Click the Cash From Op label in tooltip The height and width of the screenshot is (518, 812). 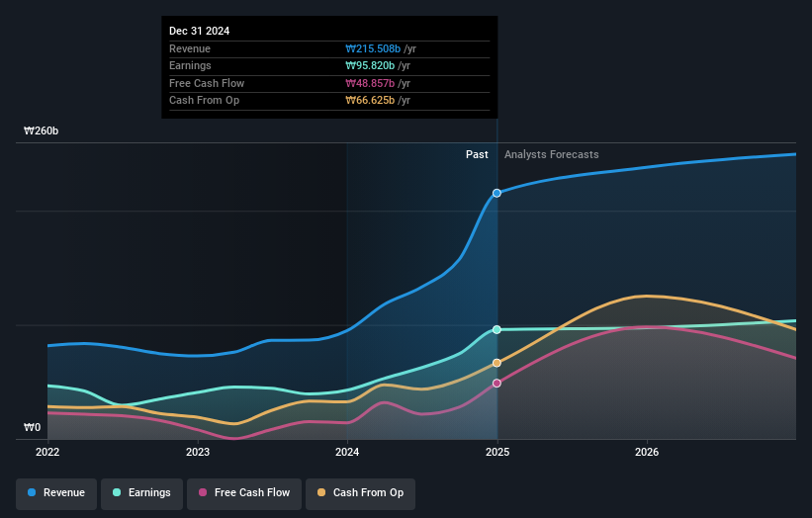204,101
